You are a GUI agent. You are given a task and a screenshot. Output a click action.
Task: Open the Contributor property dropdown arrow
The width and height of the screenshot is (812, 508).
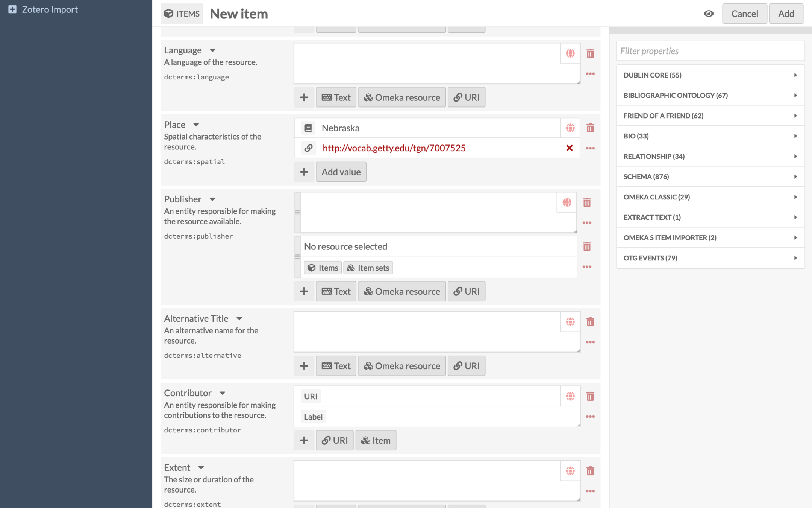[222, 393]
